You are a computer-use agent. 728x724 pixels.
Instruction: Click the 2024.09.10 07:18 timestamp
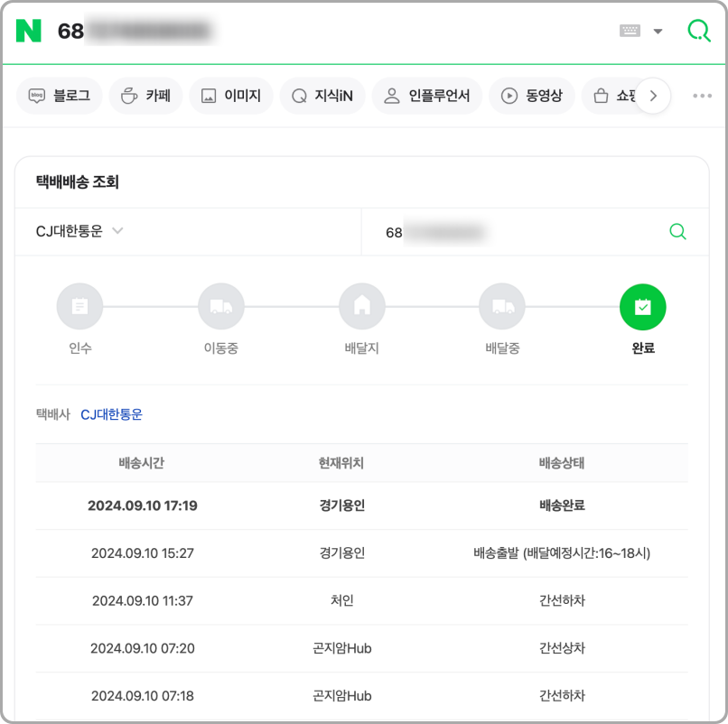tap(143, 696)
